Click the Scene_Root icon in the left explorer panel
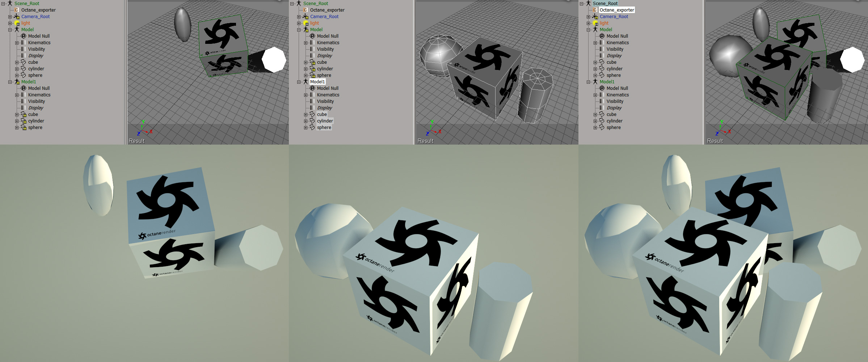This screenshot has height=362, width=868. pos(10,3)
